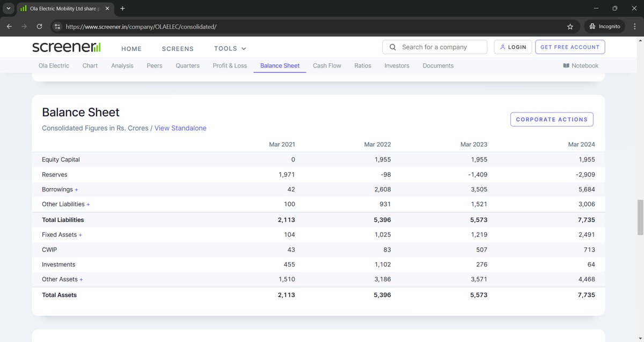
Task: Go to the Analysis section tab
Action: point(122,65)
